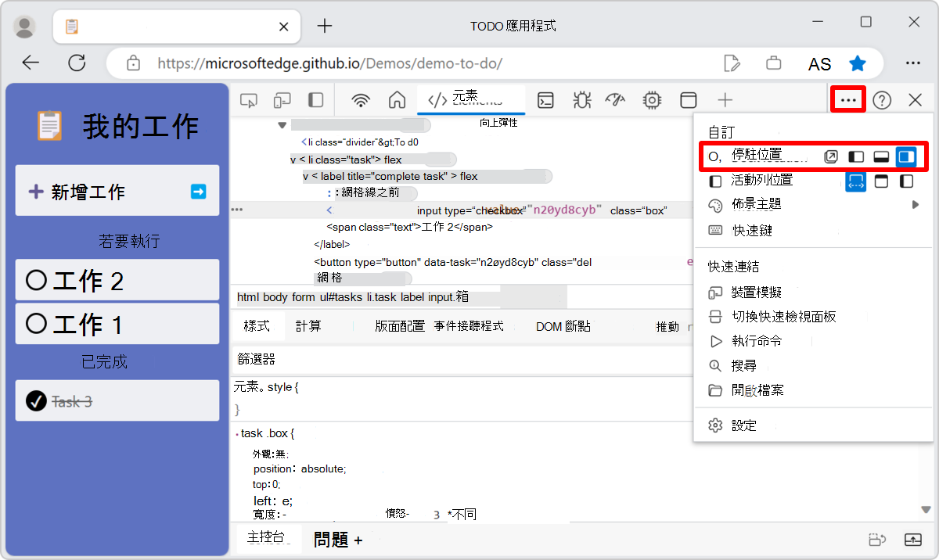Toggle device emulation icon in DevTools toolbar

(282, 100)
